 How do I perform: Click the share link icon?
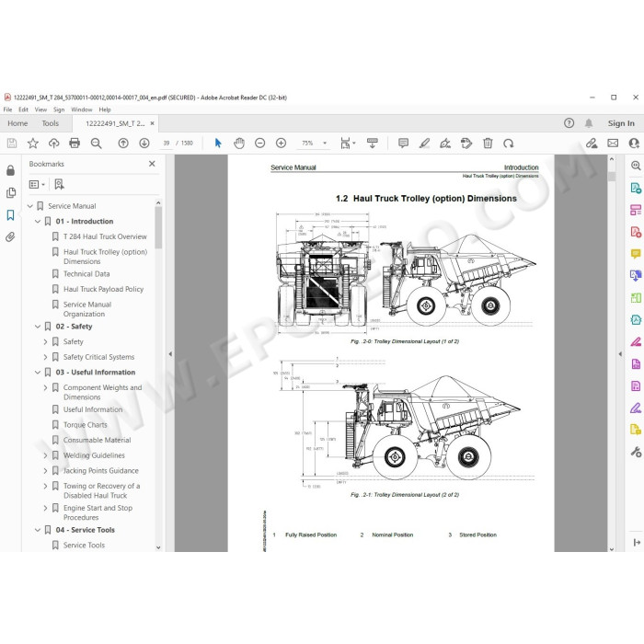coord(592,143)
